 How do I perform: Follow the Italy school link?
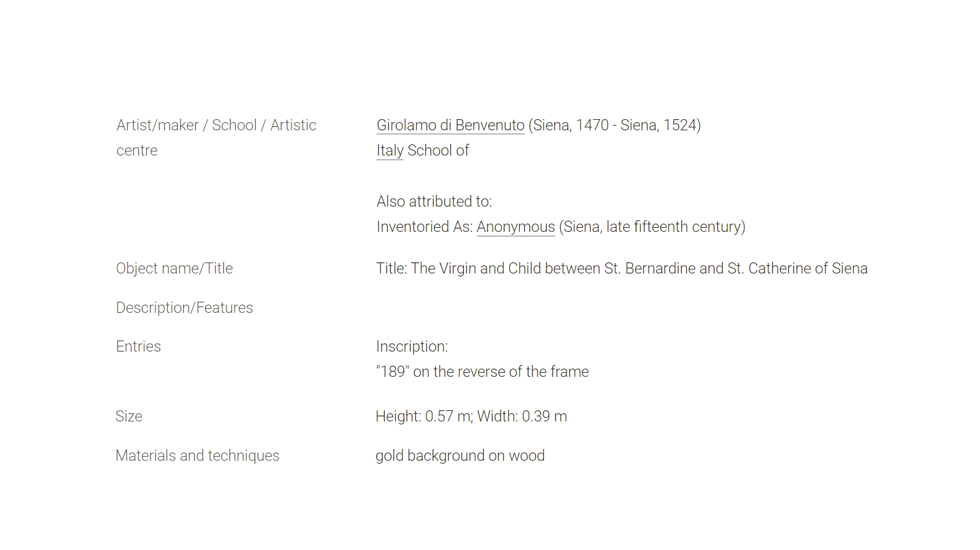390,150
